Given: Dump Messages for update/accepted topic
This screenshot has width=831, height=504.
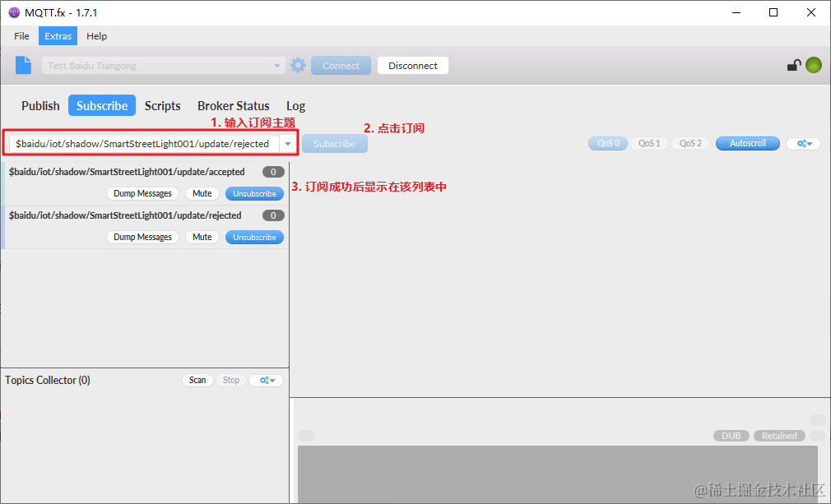Looking at the screenshot, I should (142, 194).
